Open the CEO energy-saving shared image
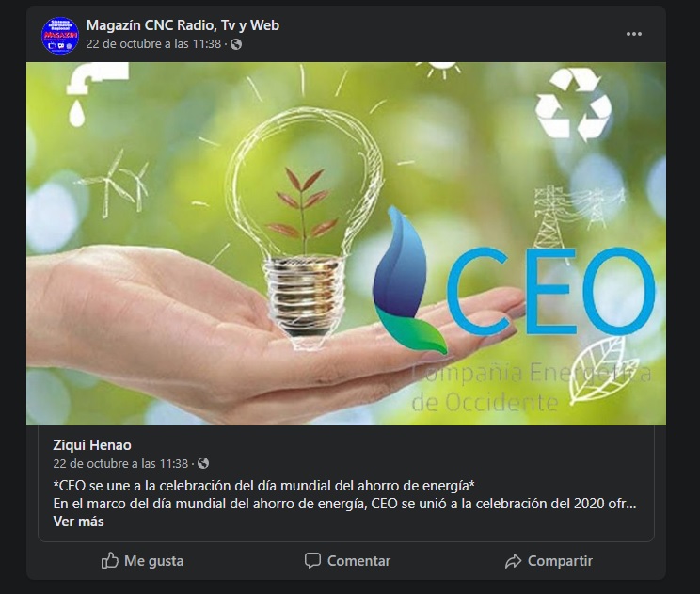This screenshot has height=594, width=700. [346, 244]
